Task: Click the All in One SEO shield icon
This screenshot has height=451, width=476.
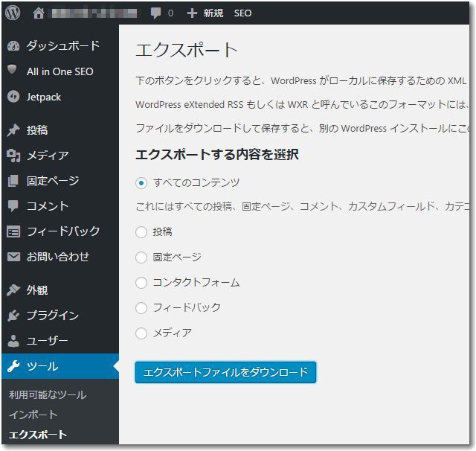Action: [x=13, y=71]
